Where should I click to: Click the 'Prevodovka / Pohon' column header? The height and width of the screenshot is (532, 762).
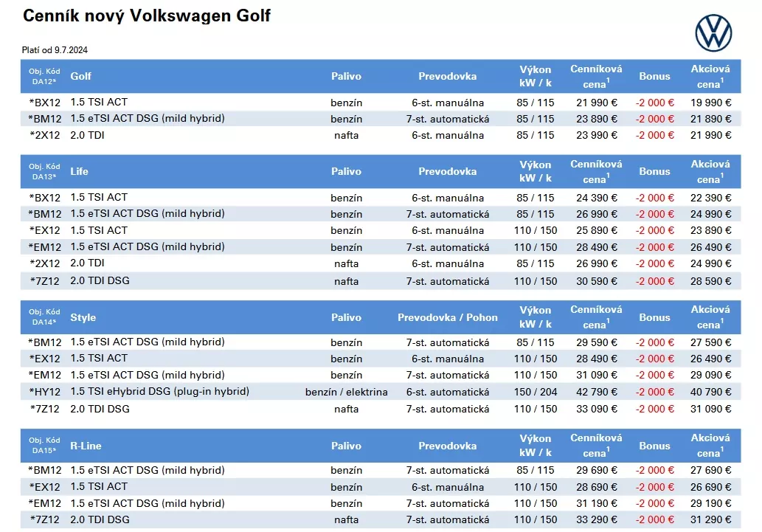(448, 317)
